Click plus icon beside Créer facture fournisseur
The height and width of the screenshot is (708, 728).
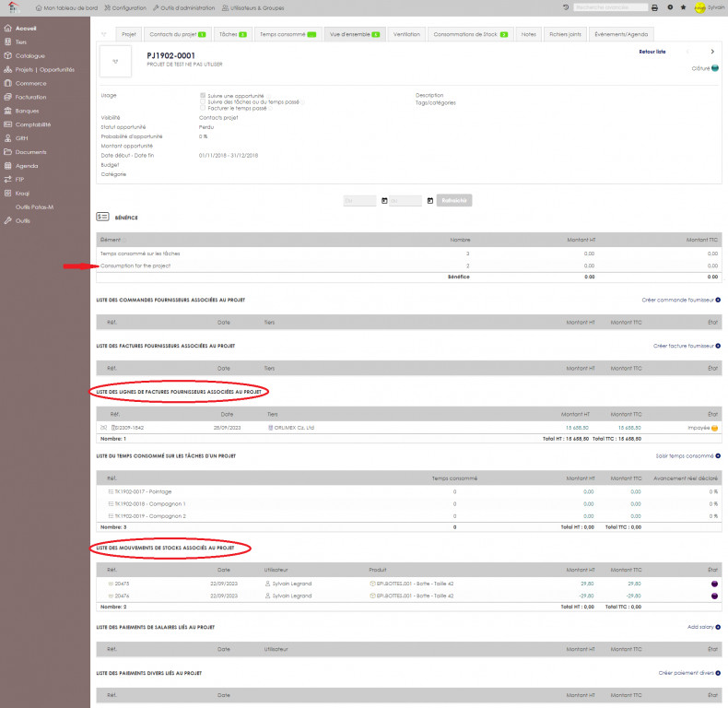point(718,346)
